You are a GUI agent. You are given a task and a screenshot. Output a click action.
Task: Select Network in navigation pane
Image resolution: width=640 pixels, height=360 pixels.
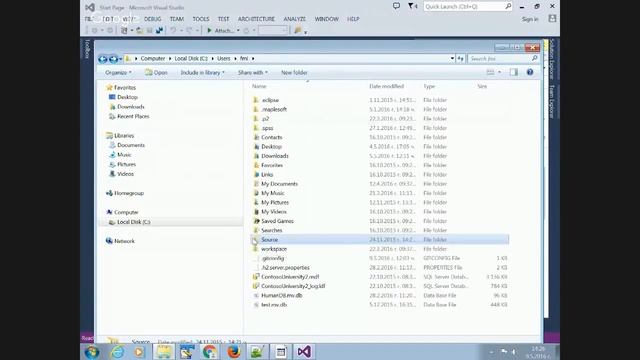124,241
